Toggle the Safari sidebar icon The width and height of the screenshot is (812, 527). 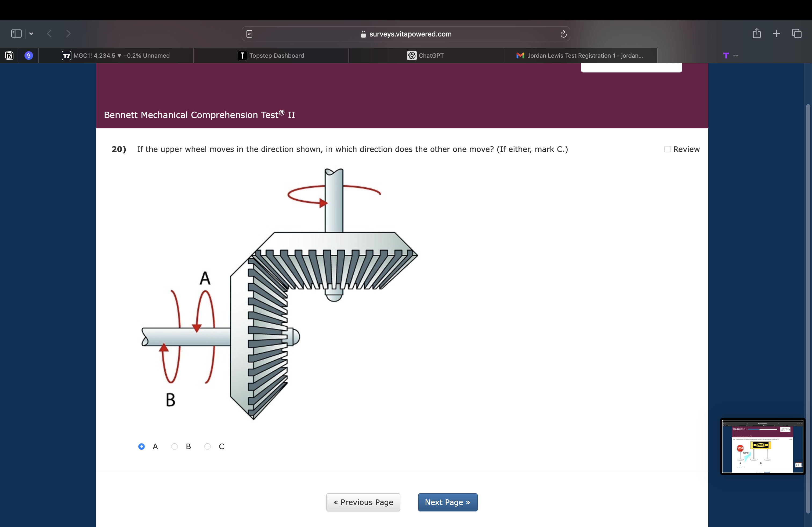16,33
